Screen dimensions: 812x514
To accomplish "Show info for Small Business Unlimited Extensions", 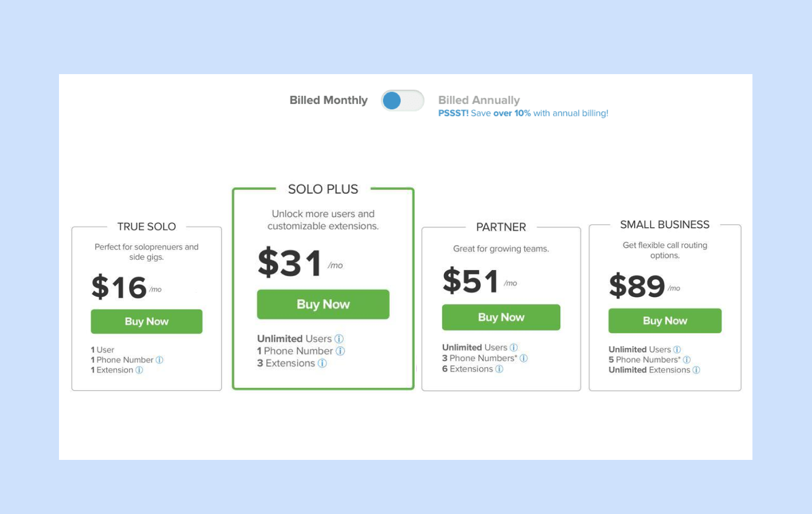I will 696,370.
